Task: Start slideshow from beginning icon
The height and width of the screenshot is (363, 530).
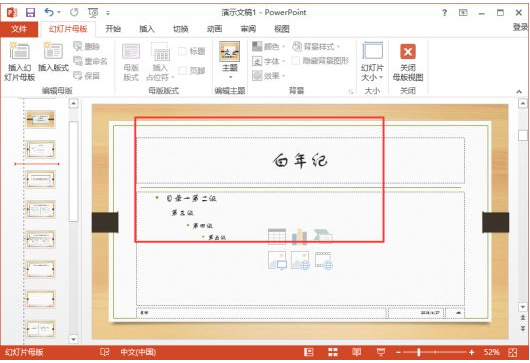Action: (93, 13)
